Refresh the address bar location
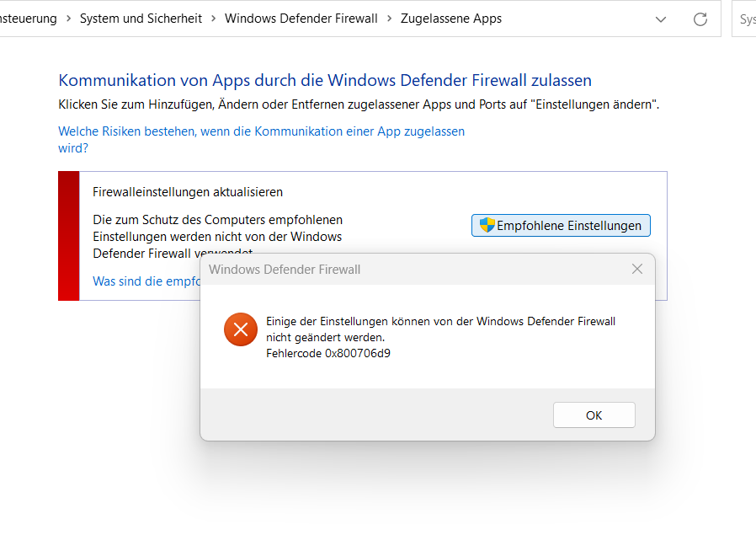Viewport: 756px width, 535px height. click(700, 19)
